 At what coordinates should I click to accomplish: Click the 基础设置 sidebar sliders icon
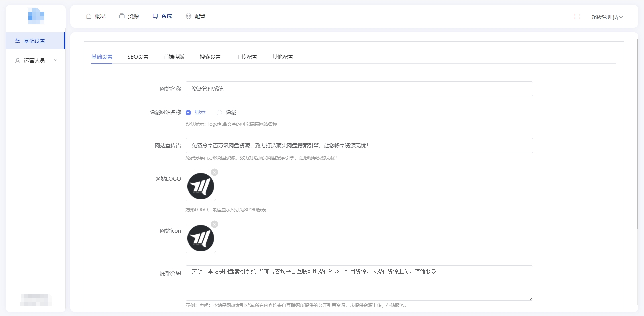[x=18, y=41]
